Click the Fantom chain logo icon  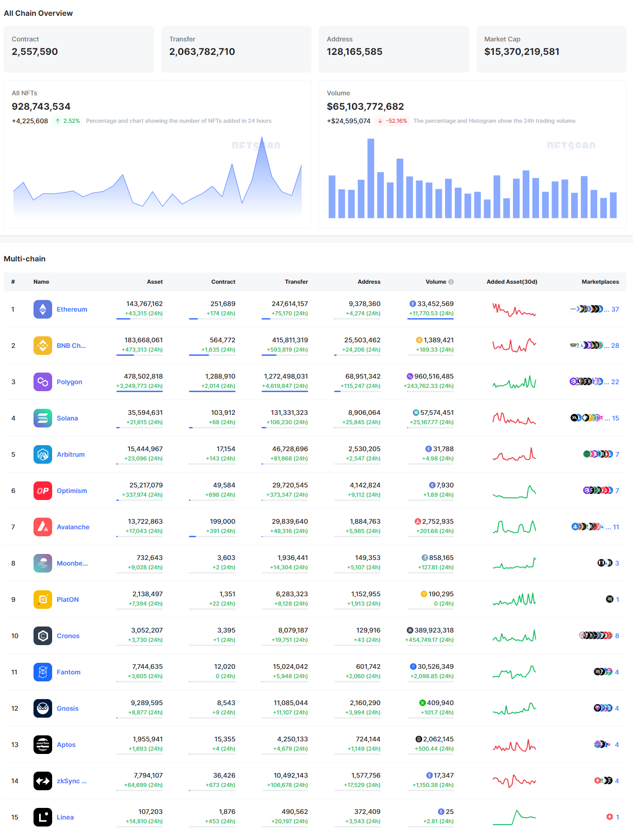[x=43, y=672]
